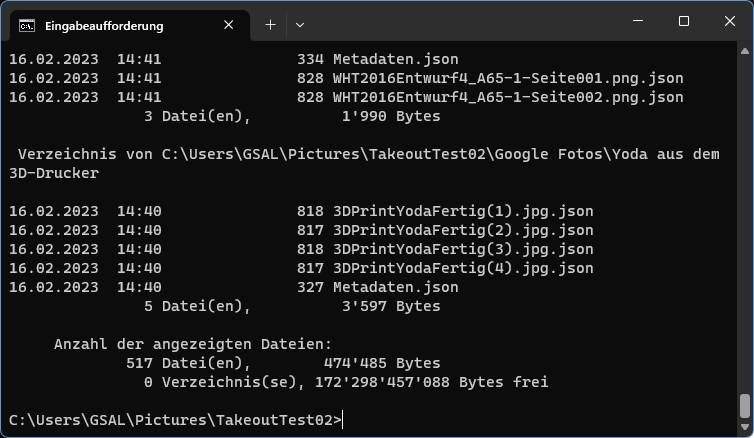
Task: Click the 3DPrintYodaFertig(2).jpg.json filename
Action: pyautogui.click(x=463, y=231)
